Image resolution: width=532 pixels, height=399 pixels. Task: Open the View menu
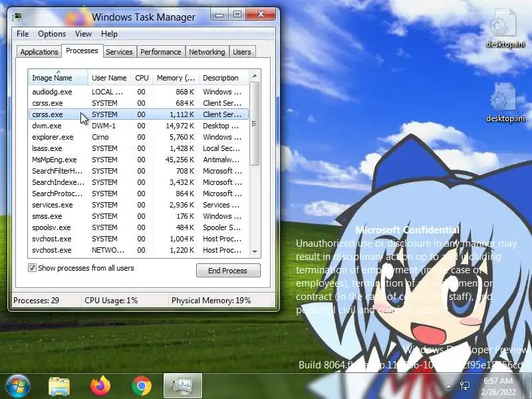coord(83,34)
